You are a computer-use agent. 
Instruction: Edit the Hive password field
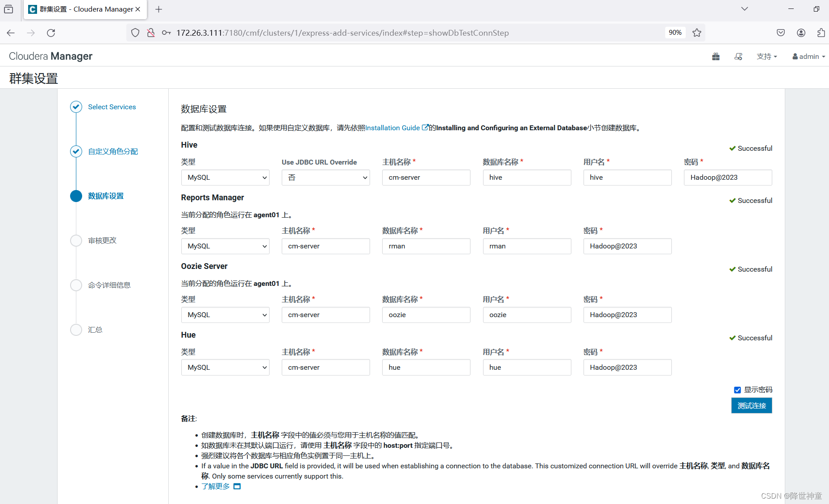728,178
